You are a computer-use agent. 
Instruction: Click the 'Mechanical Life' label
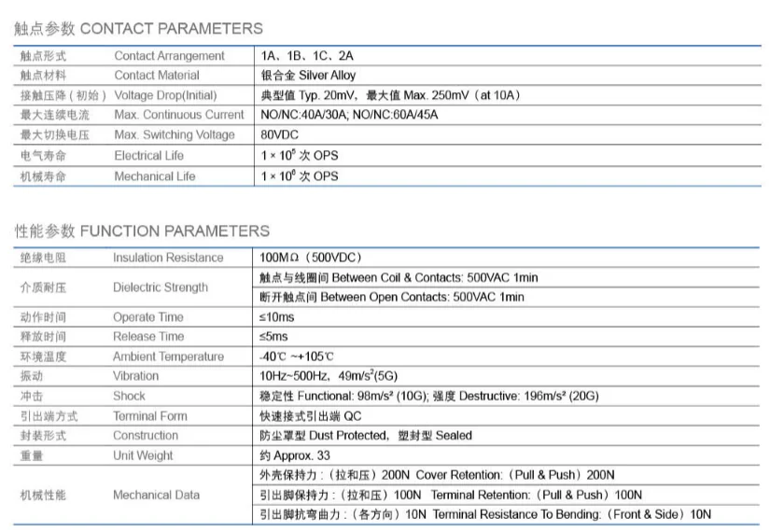[x=155, y=176]
